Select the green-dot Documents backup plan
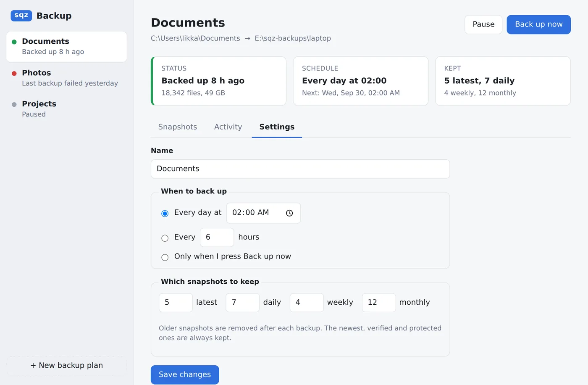The width and height of the screenshot is (588, 385). point(66,47)
